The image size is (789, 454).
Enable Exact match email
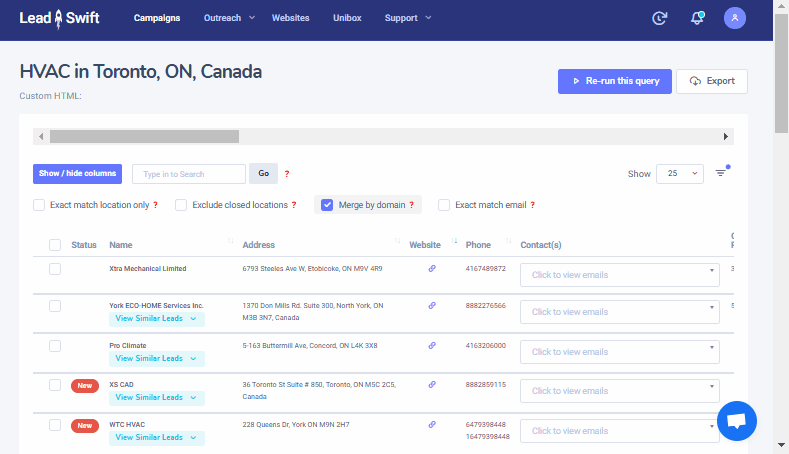[444, 205]
